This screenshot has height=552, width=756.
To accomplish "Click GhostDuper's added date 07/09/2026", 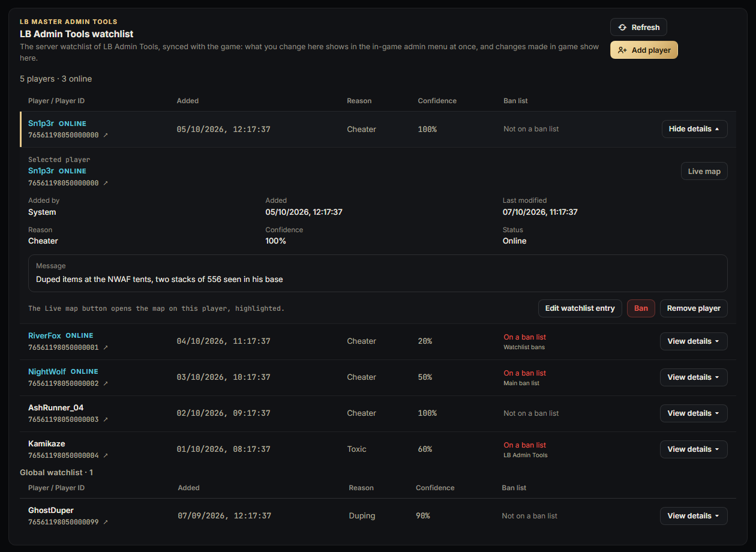I will pyautogui.click(x=224, y=516).
